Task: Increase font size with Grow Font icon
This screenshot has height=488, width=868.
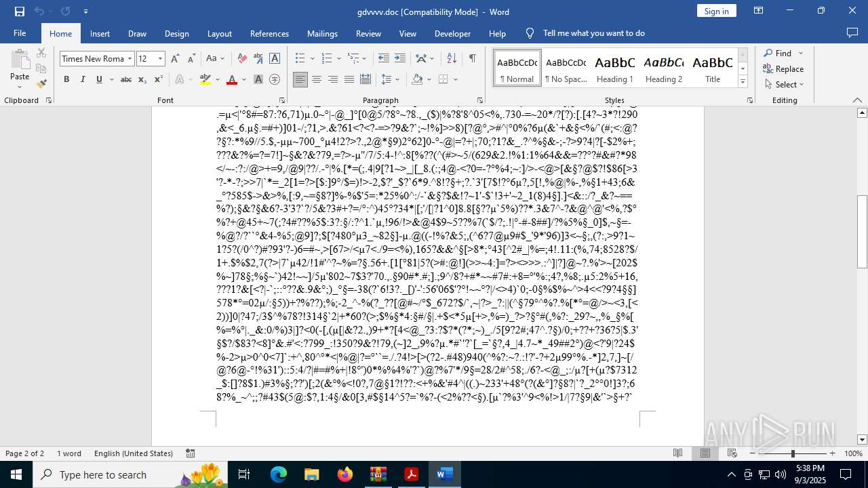Action: (175, 59)
